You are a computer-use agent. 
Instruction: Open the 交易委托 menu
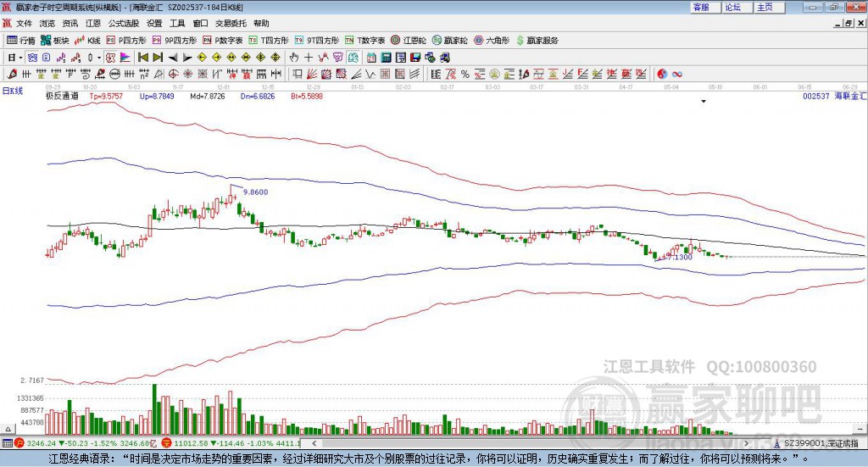pos(231,23)
